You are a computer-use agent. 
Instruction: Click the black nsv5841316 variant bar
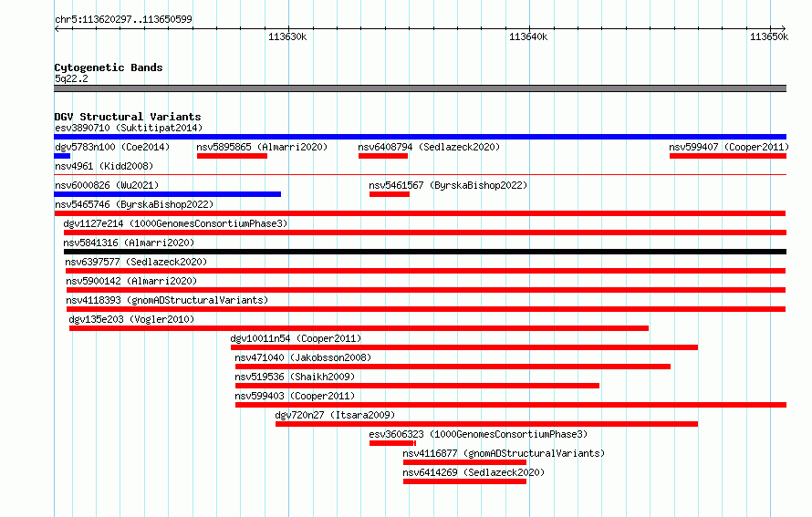click(425, 252)
